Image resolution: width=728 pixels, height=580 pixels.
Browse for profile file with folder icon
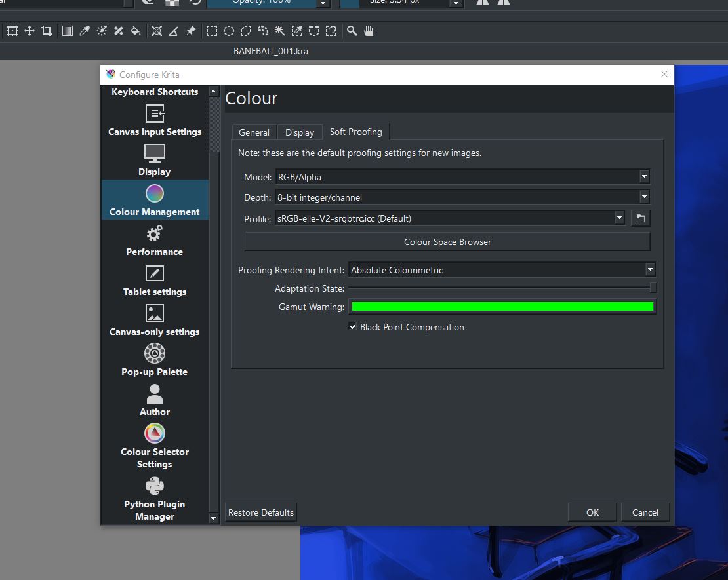click(x=640, y=218)
